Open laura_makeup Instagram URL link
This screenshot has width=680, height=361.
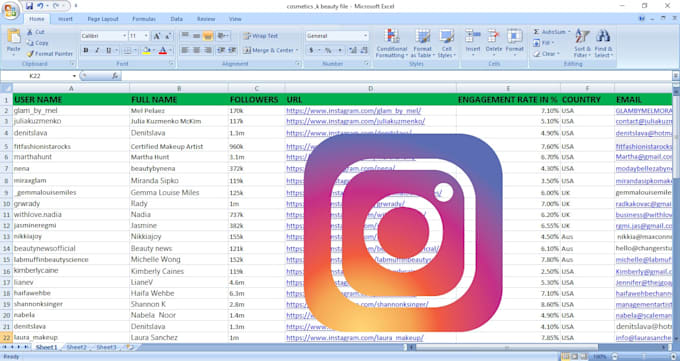355,338
